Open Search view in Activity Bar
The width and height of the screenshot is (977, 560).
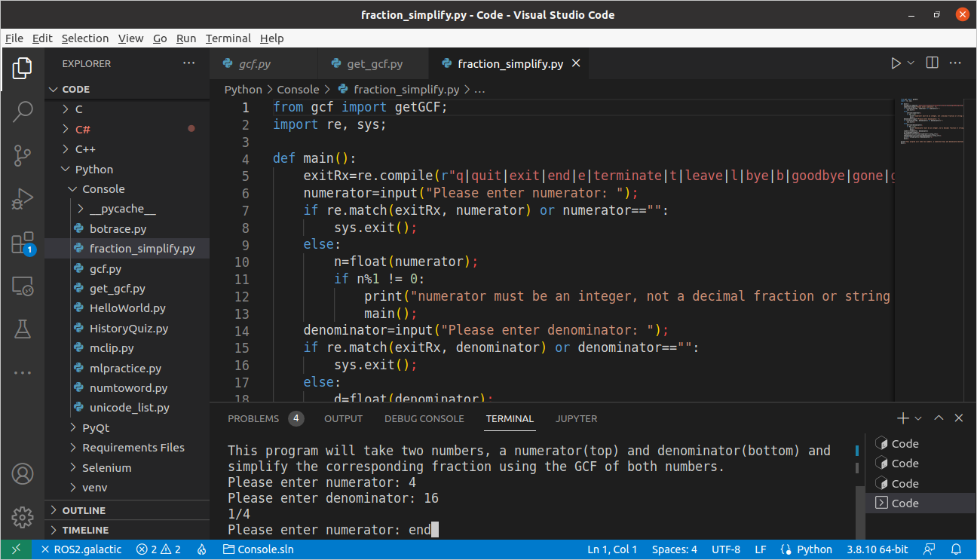[23, 111]
